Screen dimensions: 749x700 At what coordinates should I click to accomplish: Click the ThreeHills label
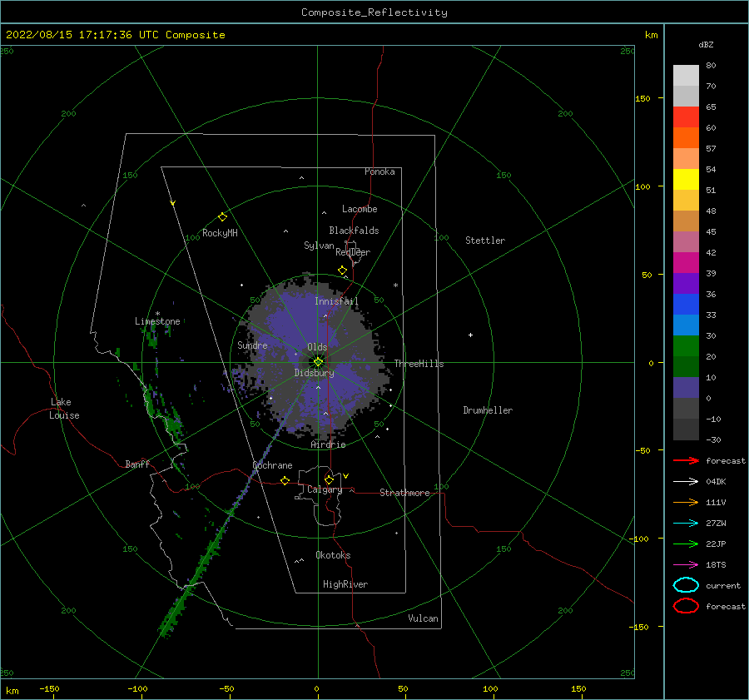point(419,364)
